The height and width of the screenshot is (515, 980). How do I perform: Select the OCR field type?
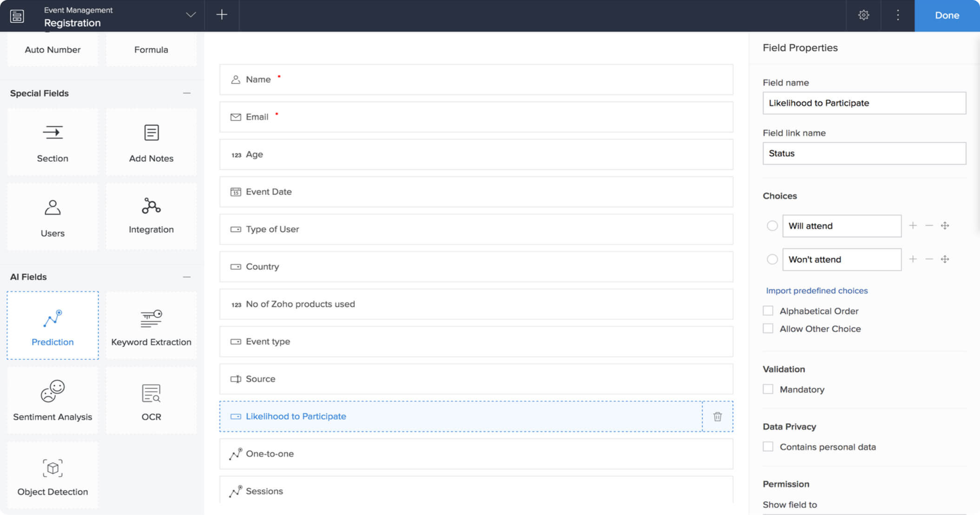click(151, 400)
